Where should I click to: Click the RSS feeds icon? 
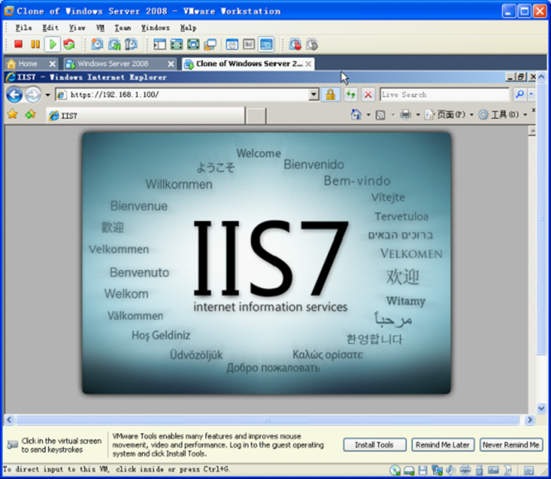click(381, 115)
